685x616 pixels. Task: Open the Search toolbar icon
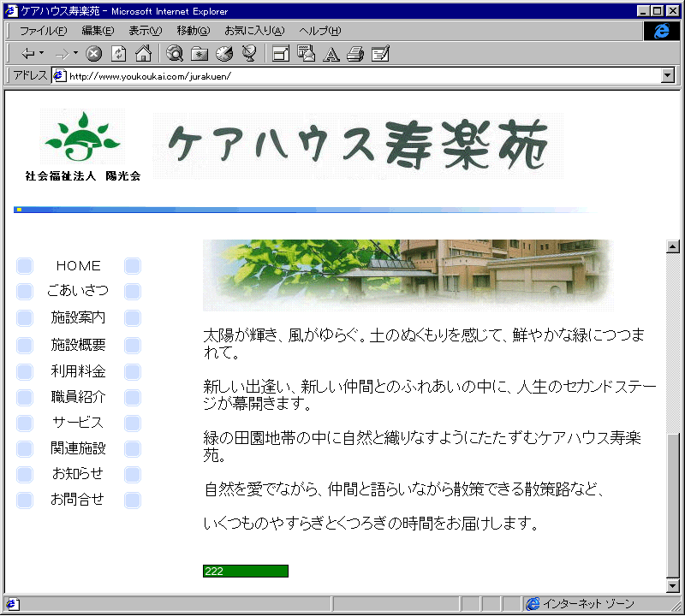pyautogui.click(x=175, y=54)
